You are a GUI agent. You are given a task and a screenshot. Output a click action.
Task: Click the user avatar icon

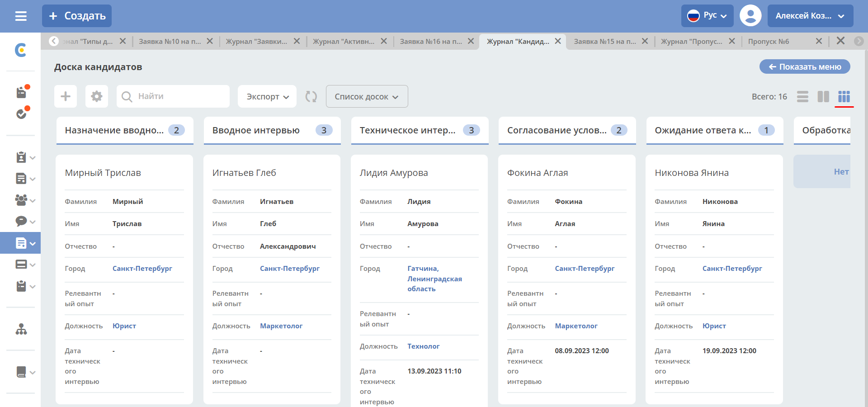750,16
